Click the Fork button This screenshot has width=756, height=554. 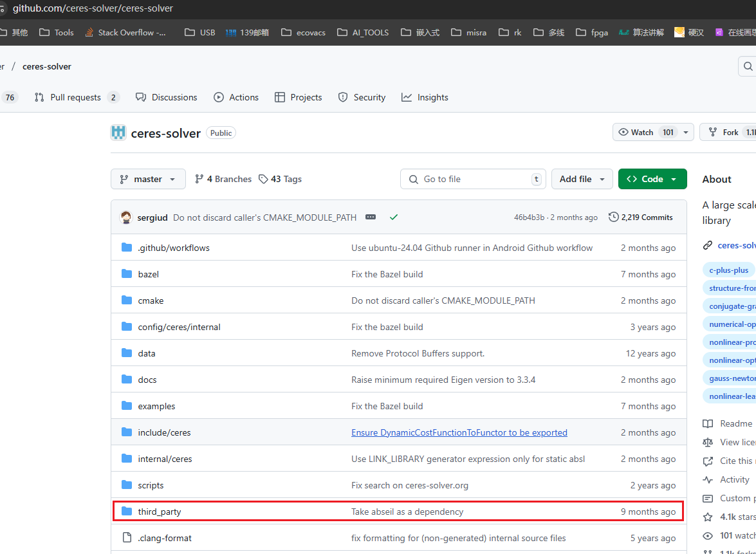coord(728,132)
